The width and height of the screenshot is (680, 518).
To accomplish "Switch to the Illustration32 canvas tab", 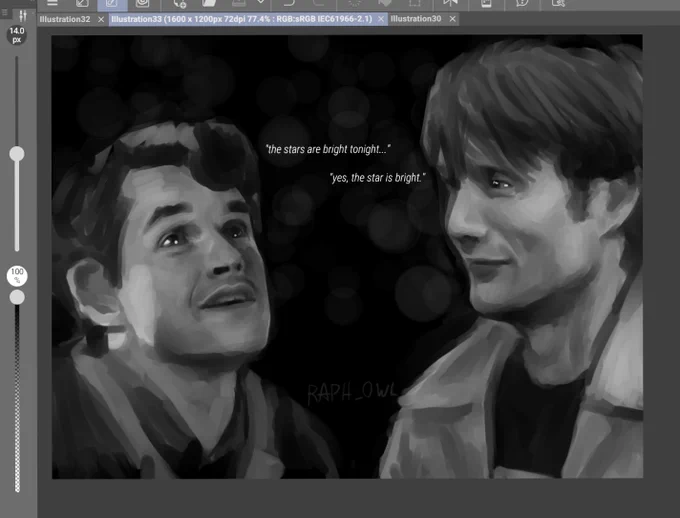I will [65, 20].
